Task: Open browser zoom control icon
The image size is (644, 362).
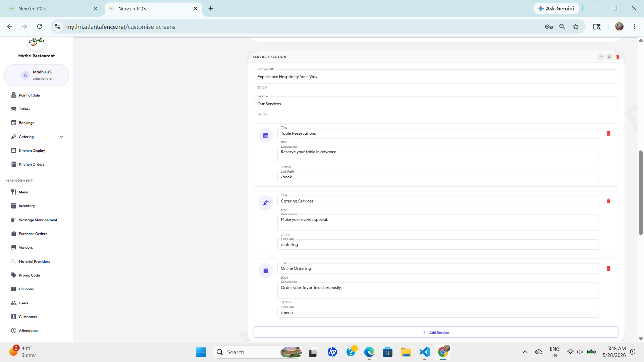Action: (x=562, y=26)
